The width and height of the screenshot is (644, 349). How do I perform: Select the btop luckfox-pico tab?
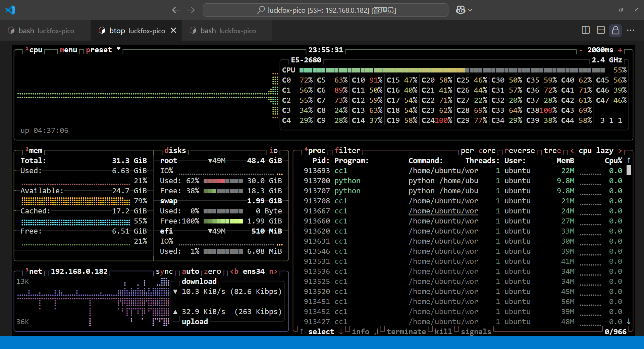point(137,31)
